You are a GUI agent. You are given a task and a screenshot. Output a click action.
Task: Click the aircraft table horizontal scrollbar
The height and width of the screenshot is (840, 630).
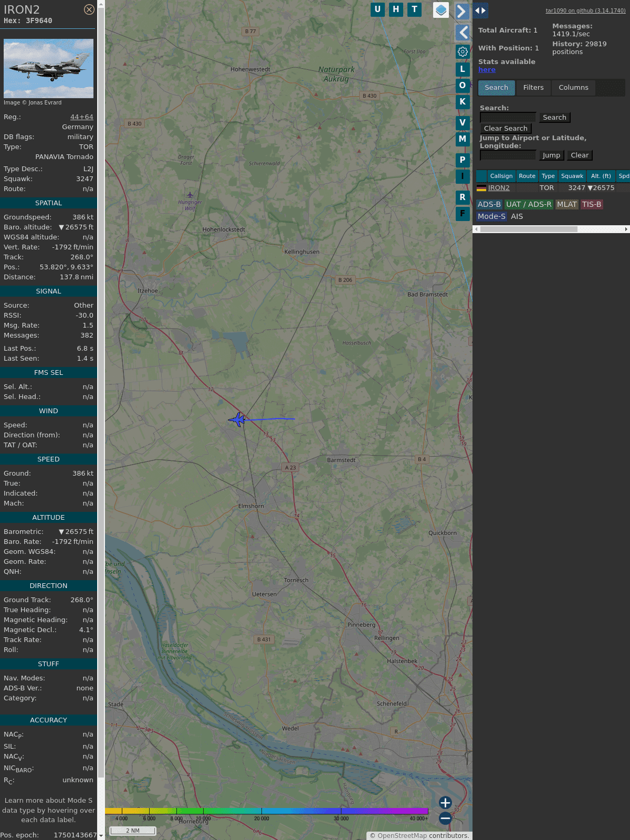click(x=529, y=229)
